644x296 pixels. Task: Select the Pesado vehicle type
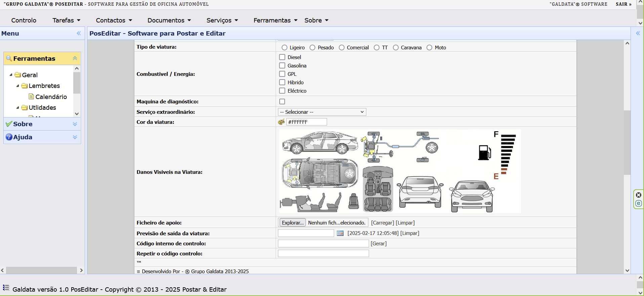[x=312, y=48]
